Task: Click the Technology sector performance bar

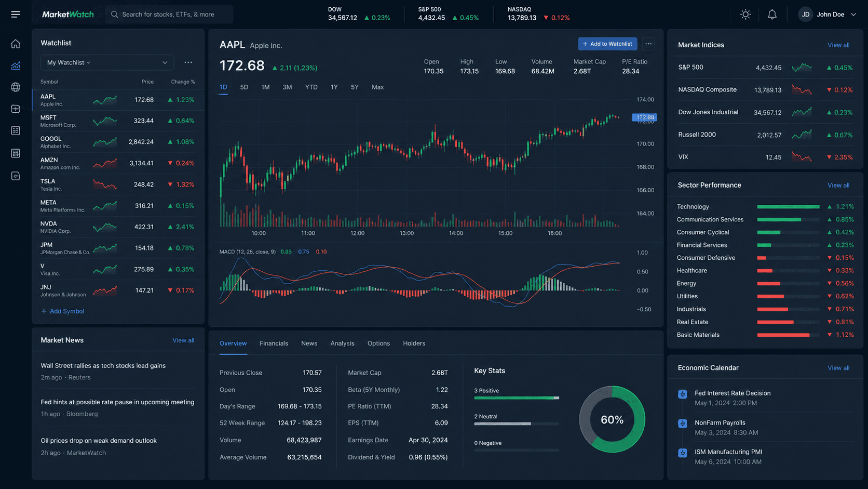Action: (788, 207)
